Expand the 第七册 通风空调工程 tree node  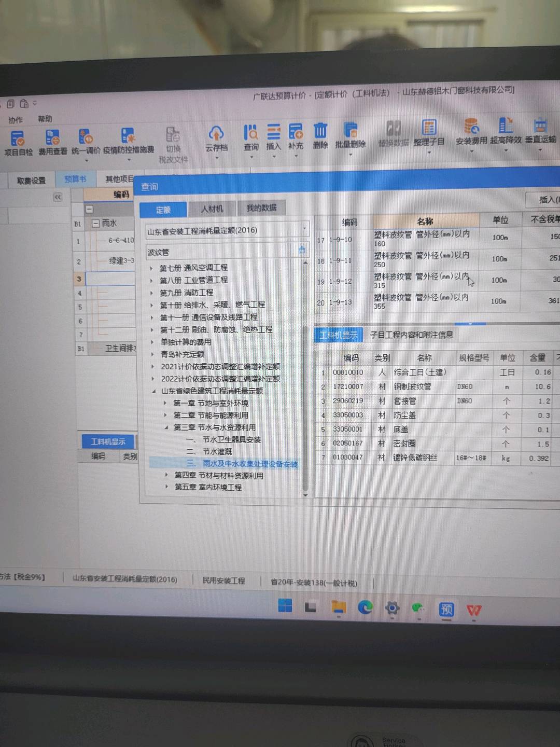pyautogui.click(x=151, y=268)
